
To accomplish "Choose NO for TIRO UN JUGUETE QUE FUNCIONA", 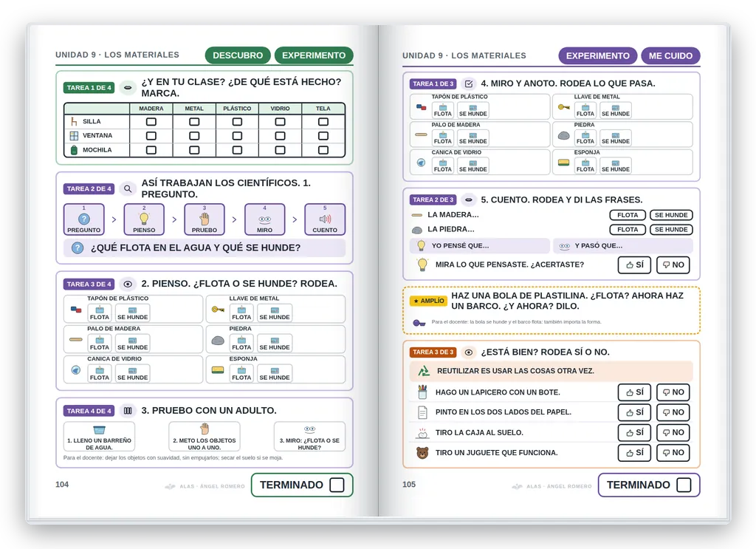I will pyautogui.click(x=673, y=452).
